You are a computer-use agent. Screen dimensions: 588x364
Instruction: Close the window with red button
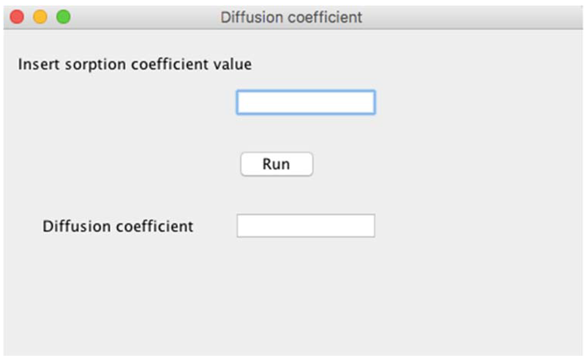17,17
